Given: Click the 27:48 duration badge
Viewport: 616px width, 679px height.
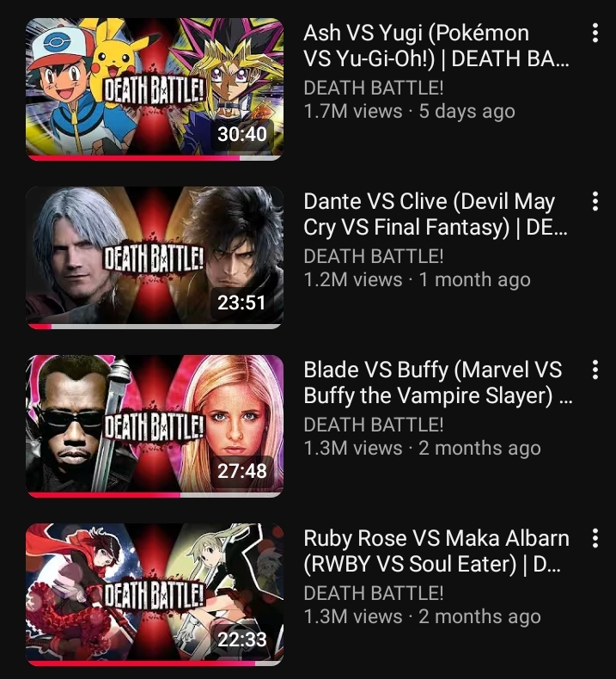Looking at the screenshot, I should point(242,471).
